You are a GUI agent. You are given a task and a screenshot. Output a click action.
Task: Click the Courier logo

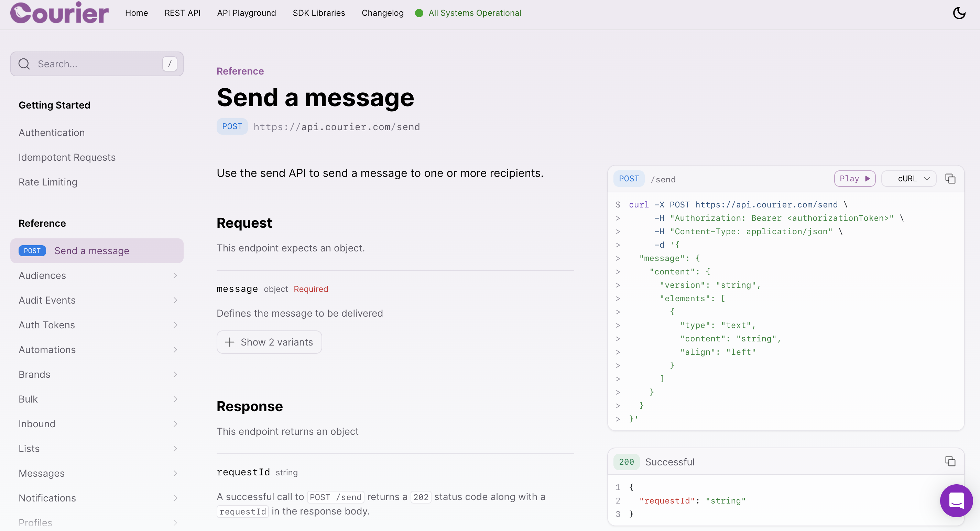(x=59, y=13)
